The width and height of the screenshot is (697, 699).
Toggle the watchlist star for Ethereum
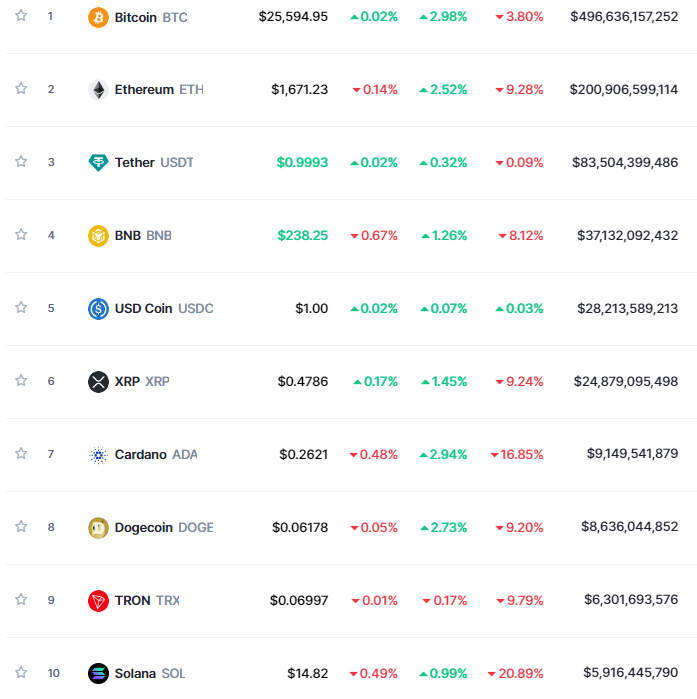[x=21, y=88]
